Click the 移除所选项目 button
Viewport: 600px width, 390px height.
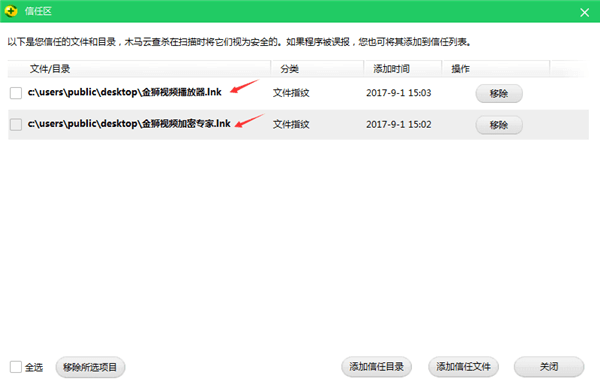(x=90, y=367)
